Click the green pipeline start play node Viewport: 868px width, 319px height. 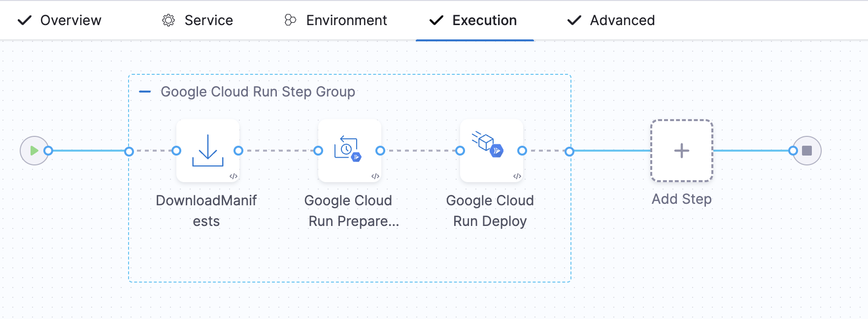tap(34, 151)
